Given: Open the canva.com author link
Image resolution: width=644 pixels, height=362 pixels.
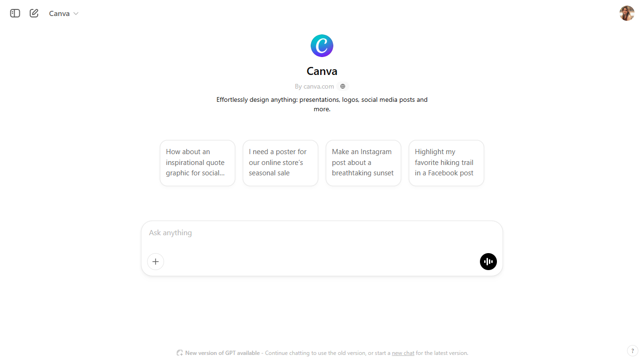Looking at the screenshot, I should 314,86.
